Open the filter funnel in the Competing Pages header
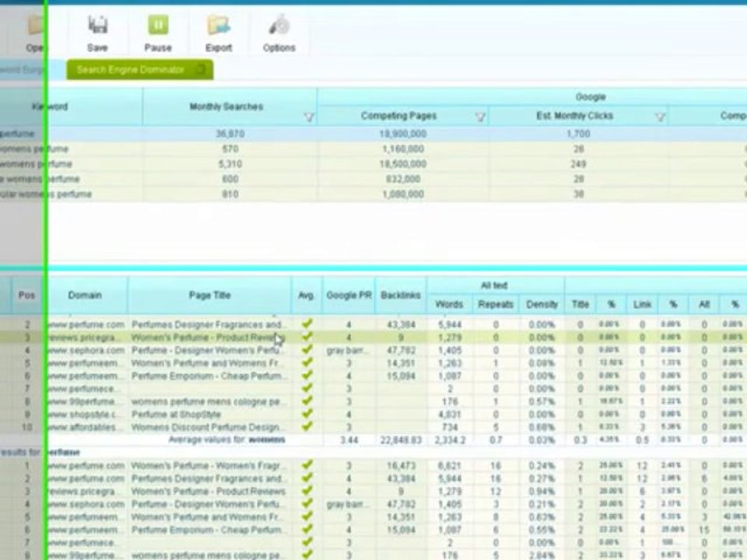 pyautogui.click(x=480, y=117)
